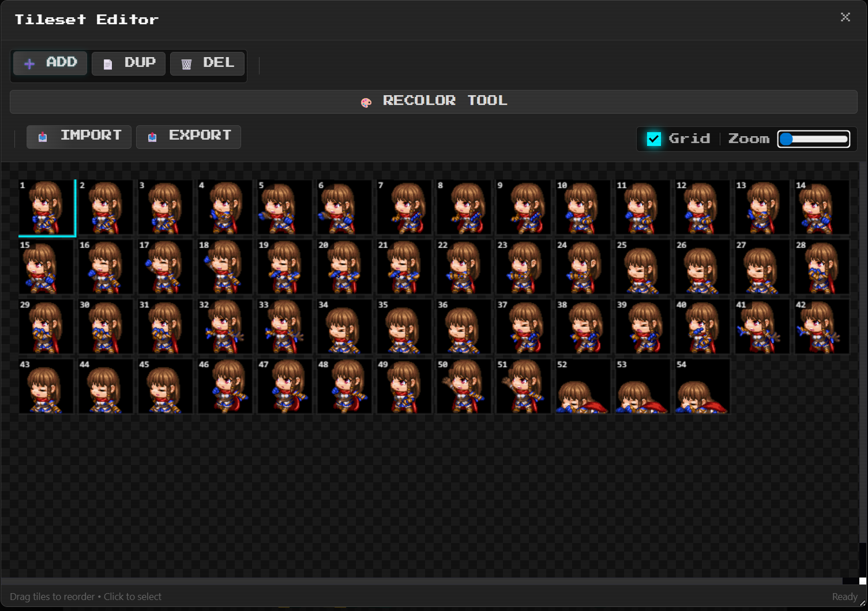Select tile number 27
Image resolution: width=868 pixels, height=611 pixels.
(x=762, y=268)
